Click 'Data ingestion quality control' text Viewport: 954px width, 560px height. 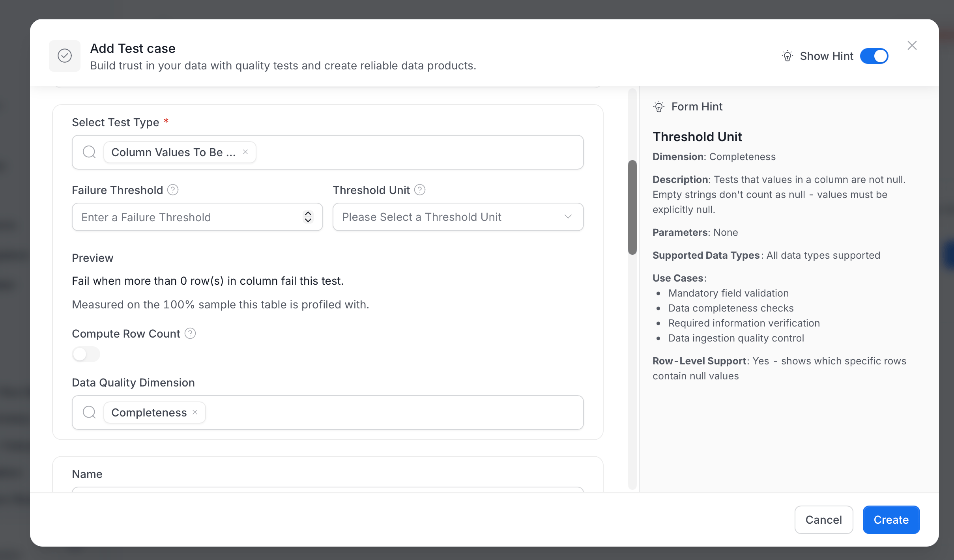[x=736, y=338]
